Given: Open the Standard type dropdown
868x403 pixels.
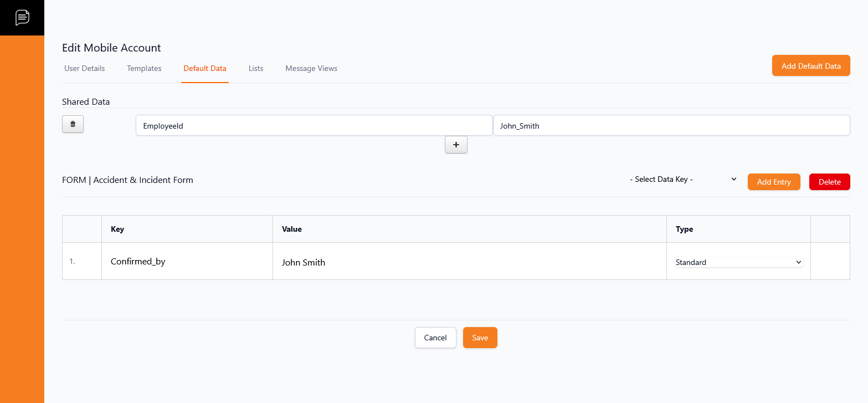Looking at the screenshot, I should pyautogui.click(x=738, y=262).
